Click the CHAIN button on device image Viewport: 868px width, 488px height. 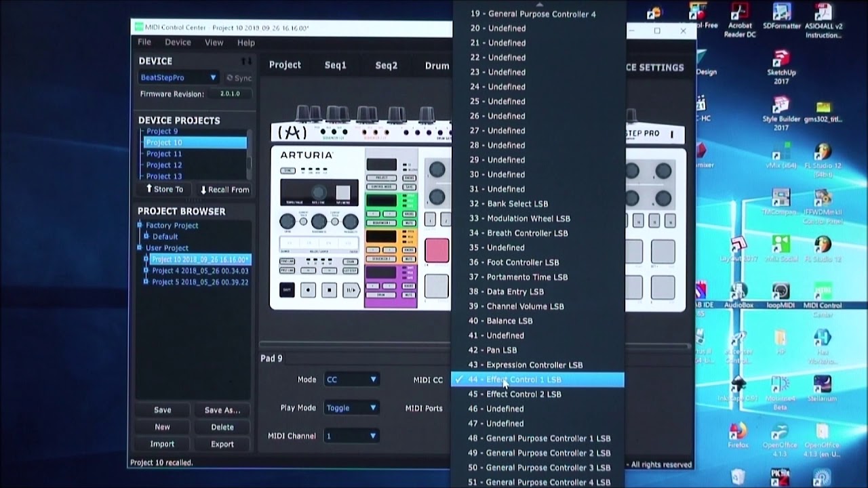click(x=351, y=262)
